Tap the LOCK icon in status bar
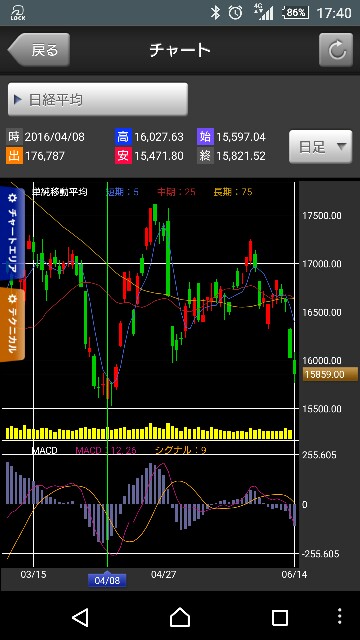 point(17,13)
